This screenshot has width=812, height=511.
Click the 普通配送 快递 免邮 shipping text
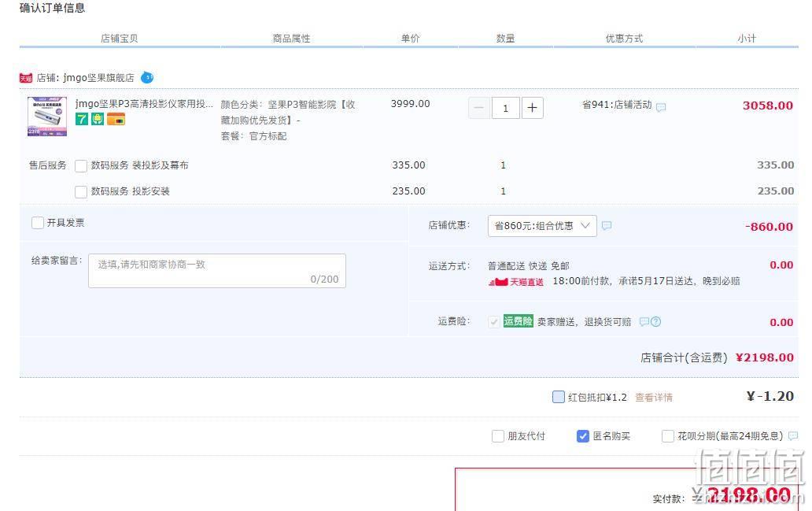(528, 266)
